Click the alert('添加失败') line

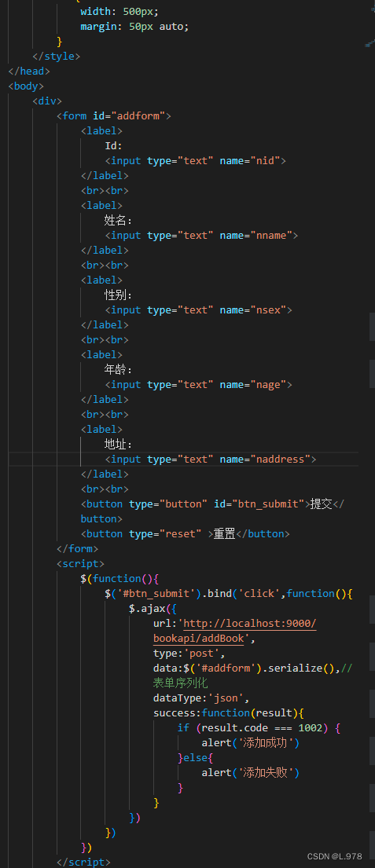(x=250, y=773)
